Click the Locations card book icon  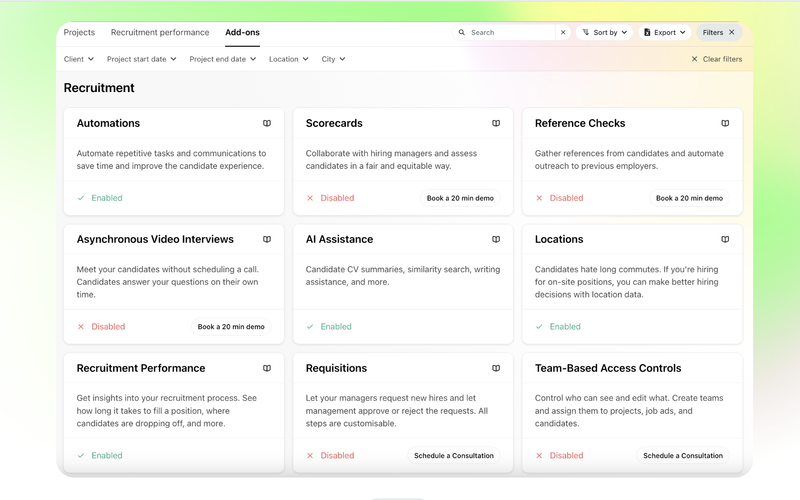click(x=725, y=240)
